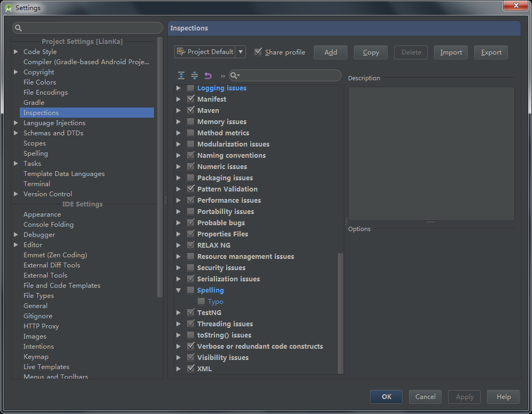Click the OK button

[387, 397]
